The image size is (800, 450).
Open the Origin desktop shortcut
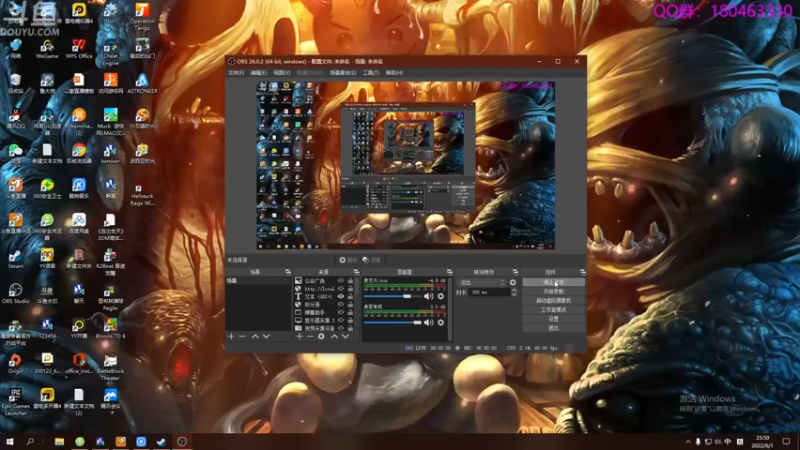[15, 364]
